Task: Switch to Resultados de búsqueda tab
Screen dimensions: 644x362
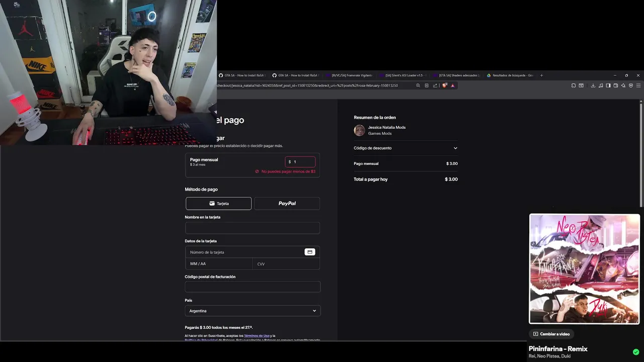Action: 510,75
